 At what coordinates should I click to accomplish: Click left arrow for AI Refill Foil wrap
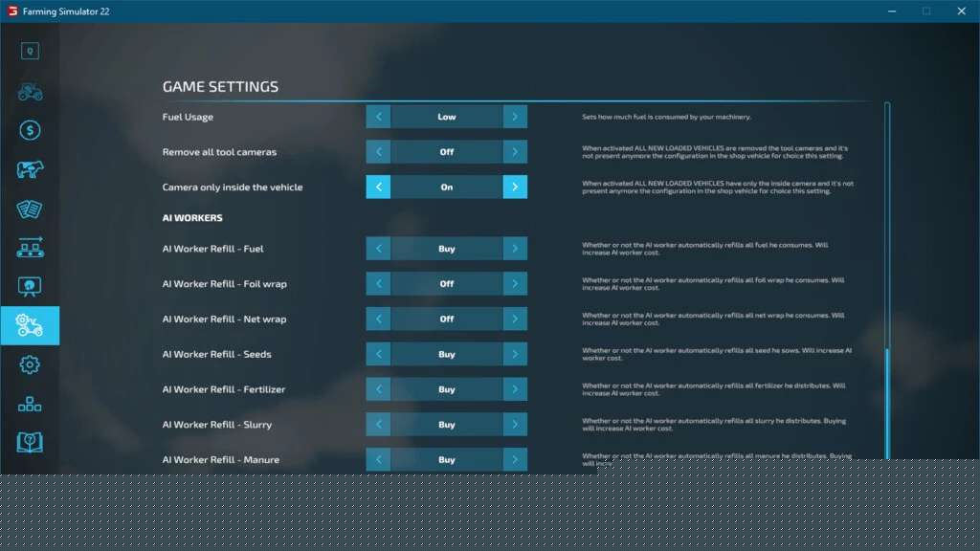[378, 283]
